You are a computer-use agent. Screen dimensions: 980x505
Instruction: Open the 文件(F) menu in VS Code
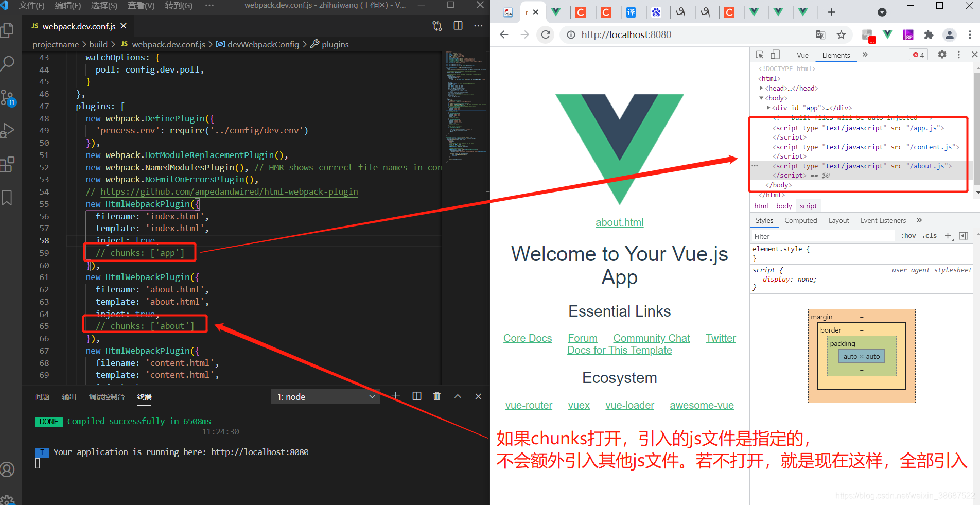tap(31, 5)
